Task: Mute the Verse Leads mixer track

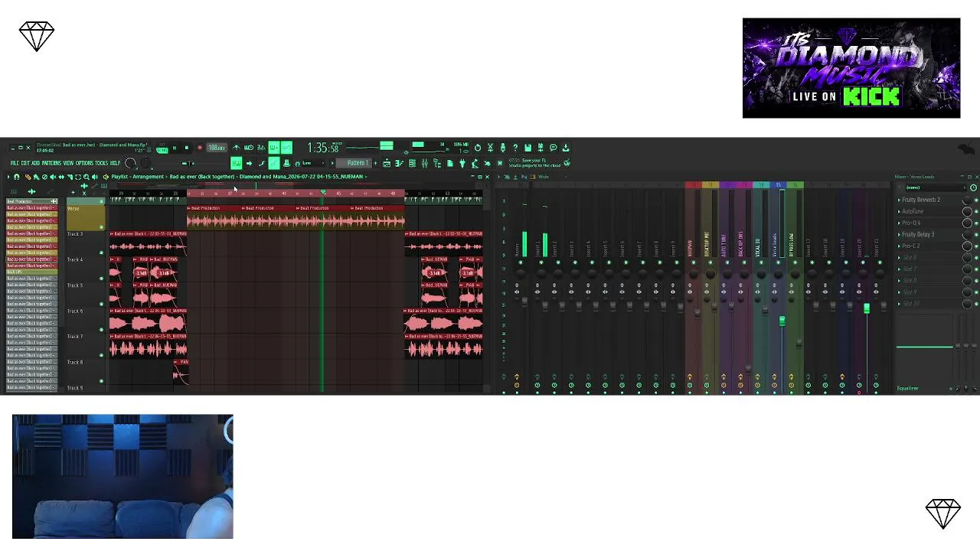Action: click(778, 262)
